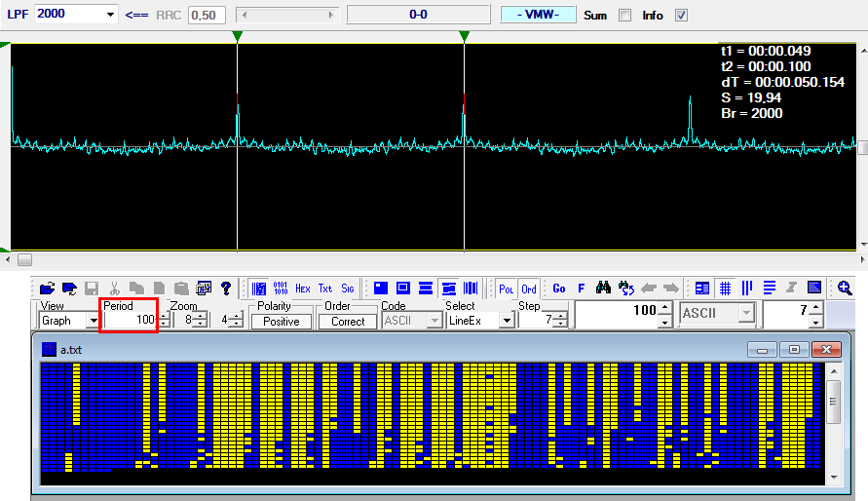The image size is (868, 501).
Task: Click the F toolbar button
Action: 582,289
